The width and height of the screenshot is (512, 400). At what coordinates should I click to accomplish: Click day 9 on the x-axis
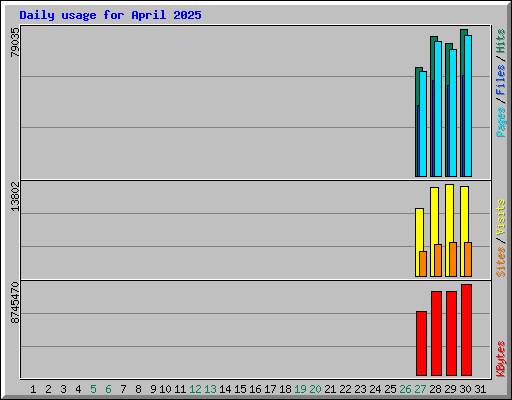click(153, 389)
